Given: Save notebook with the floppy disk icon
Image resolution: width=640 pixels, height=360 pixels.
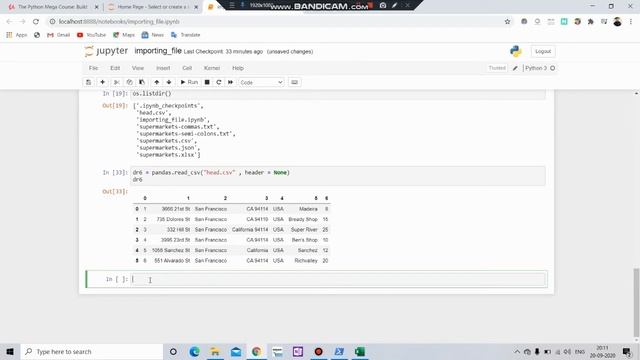Looking at the screenshot, I should point(88,82).
